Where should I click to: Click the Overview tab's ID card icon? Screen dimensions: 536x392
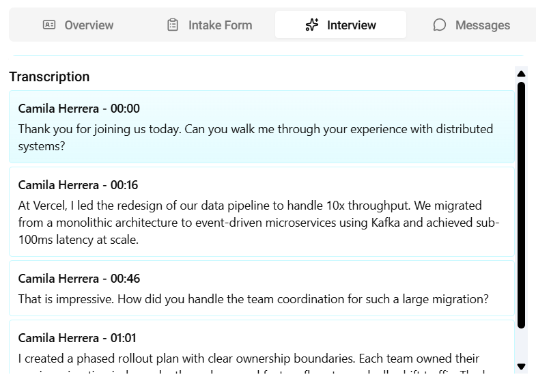tap(49, 25)
